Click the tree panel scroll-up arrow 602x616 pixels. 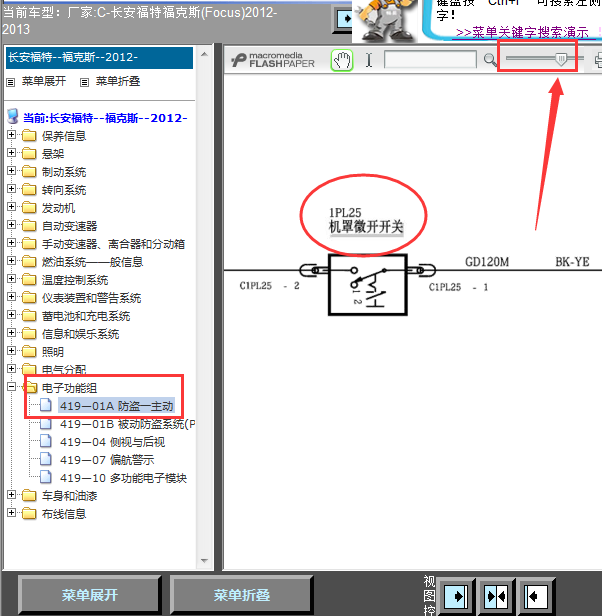[x=204, y=54]
